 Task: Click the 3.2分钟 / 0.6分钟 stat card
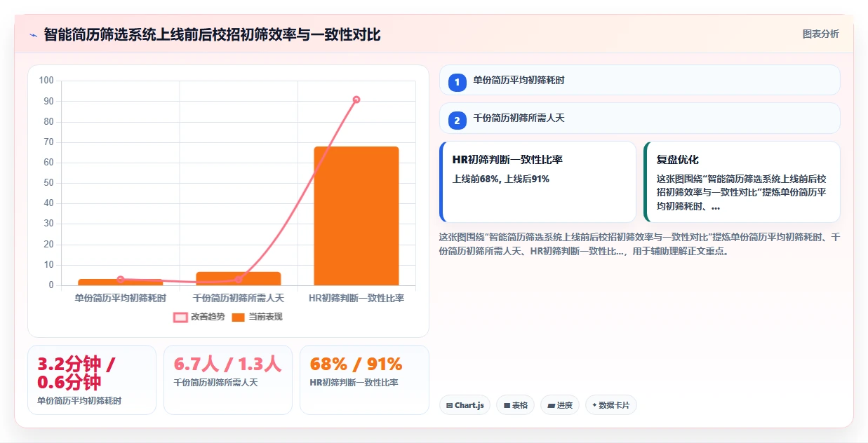(x=92, y=380)
